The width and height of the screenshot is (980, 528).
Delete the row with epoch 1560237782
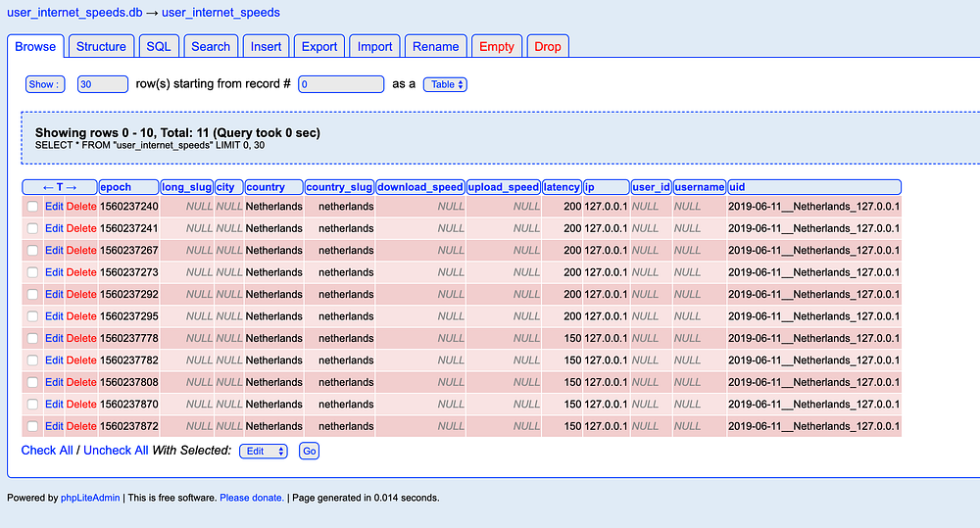pyautogui.click(x=81, y=360)
